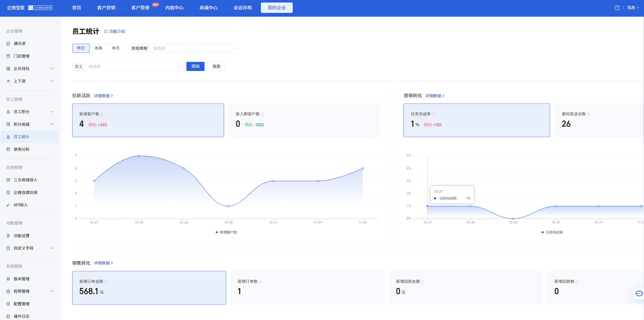Click info icon beside 新入群客户数
This screenshot has height=320, width=644.
262,114
